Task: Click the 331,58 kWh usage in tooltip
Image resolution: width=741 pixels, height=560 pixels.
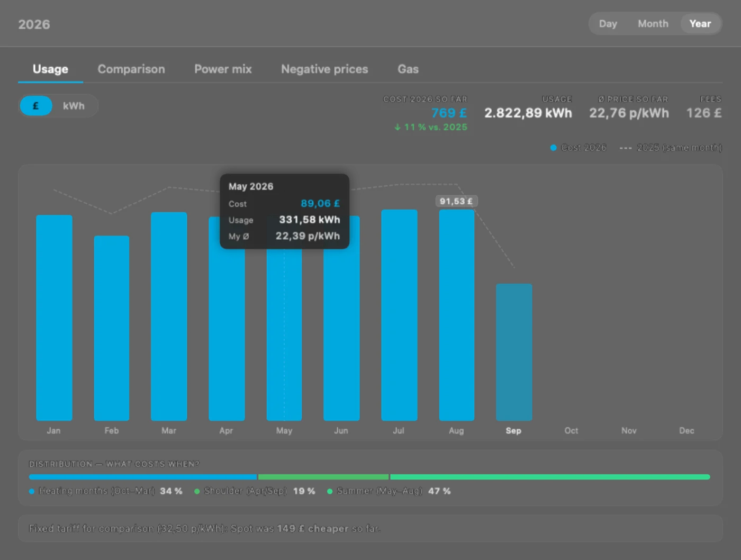Action: 310,220
